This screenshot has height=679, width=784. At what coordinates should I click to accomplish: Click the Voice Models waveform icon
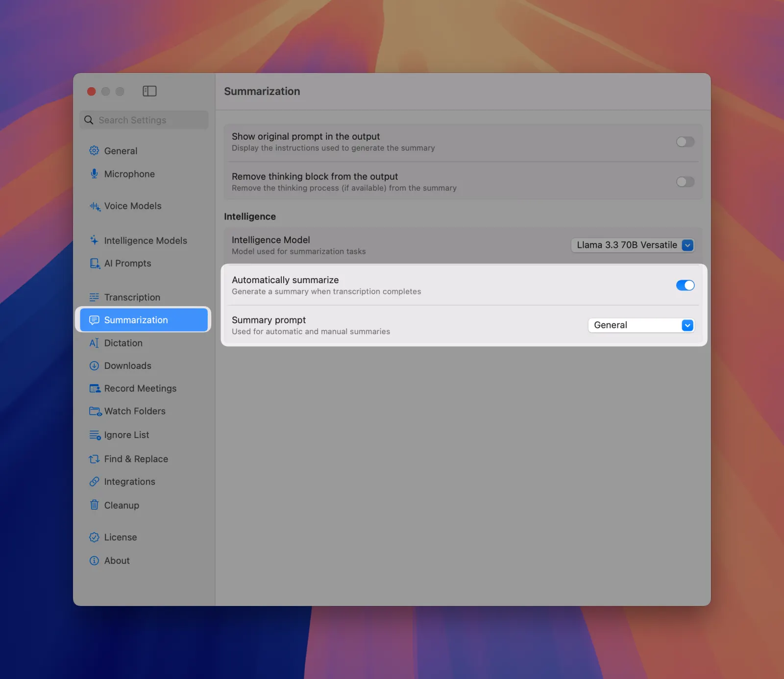point(95,206)
